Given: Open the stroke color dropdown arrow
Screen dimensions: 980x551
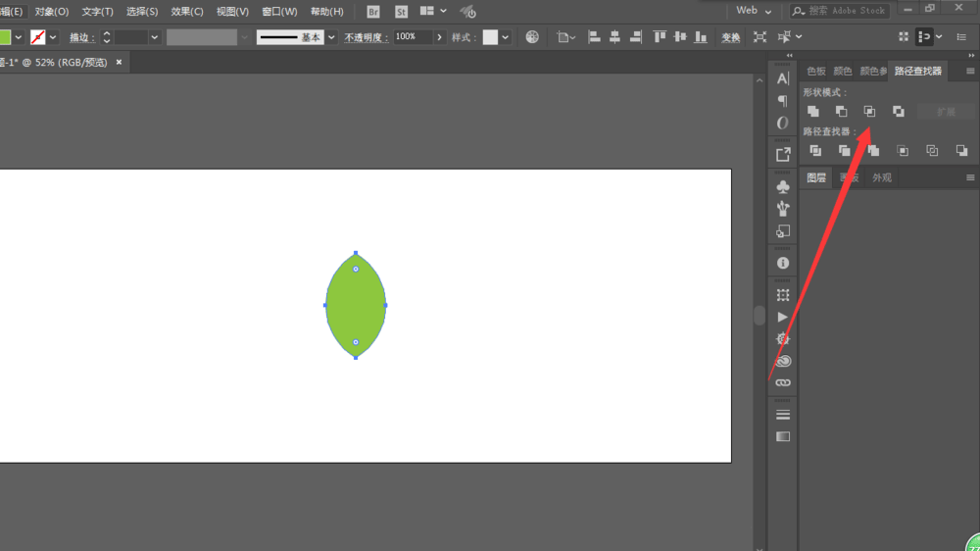Looking at the screenshot, I should pos(53,37).
